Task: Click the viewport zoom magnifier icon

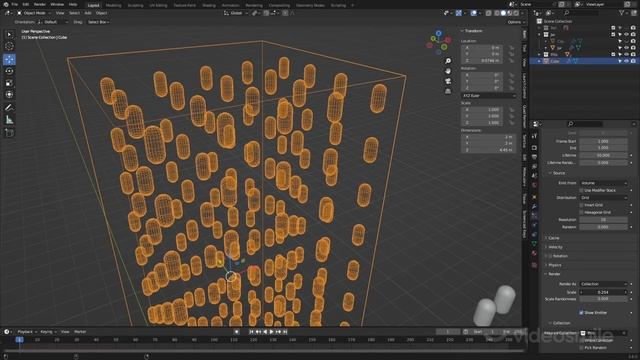Action: pos(448,61)
